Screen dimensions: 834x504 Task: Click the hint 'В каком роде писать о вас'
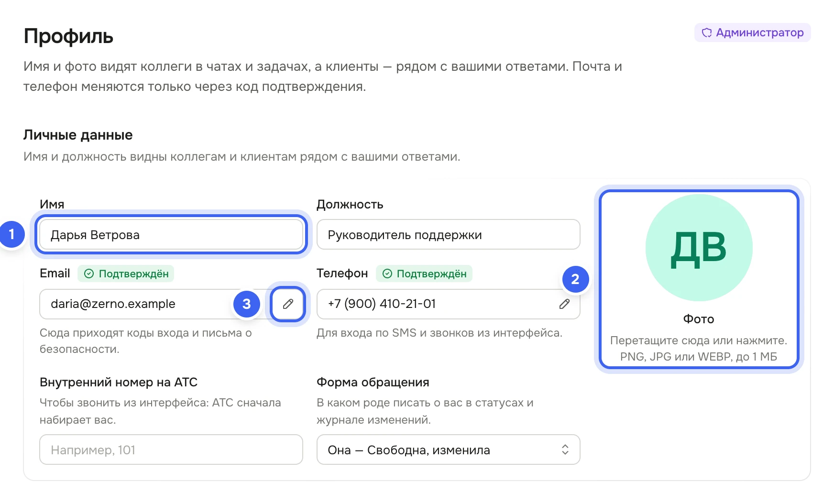tap(425, 411)
